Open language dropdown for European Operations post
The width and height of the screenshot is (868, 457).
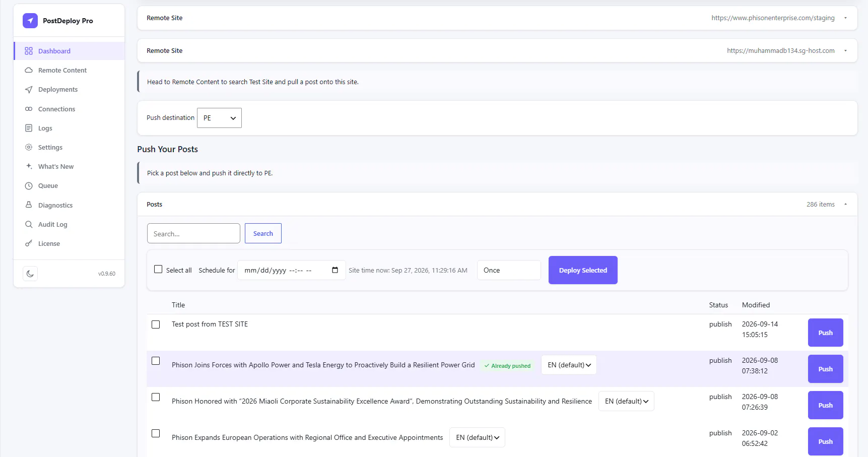477,437
